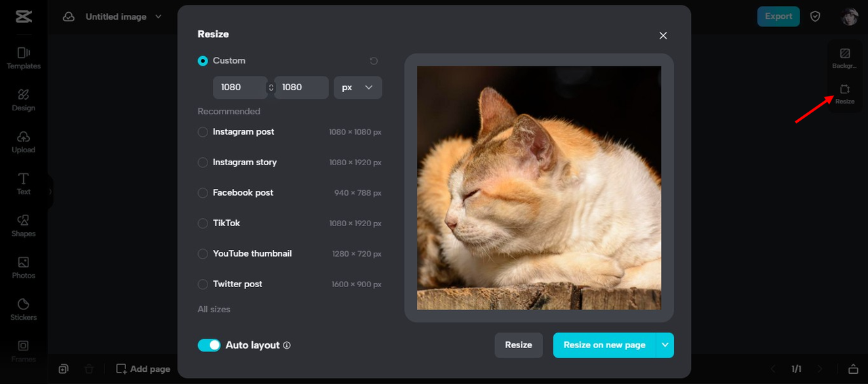The width and height of the screenshot is (868, 384).
Task: Reset custom size with the revert icon
Action: 374,61
